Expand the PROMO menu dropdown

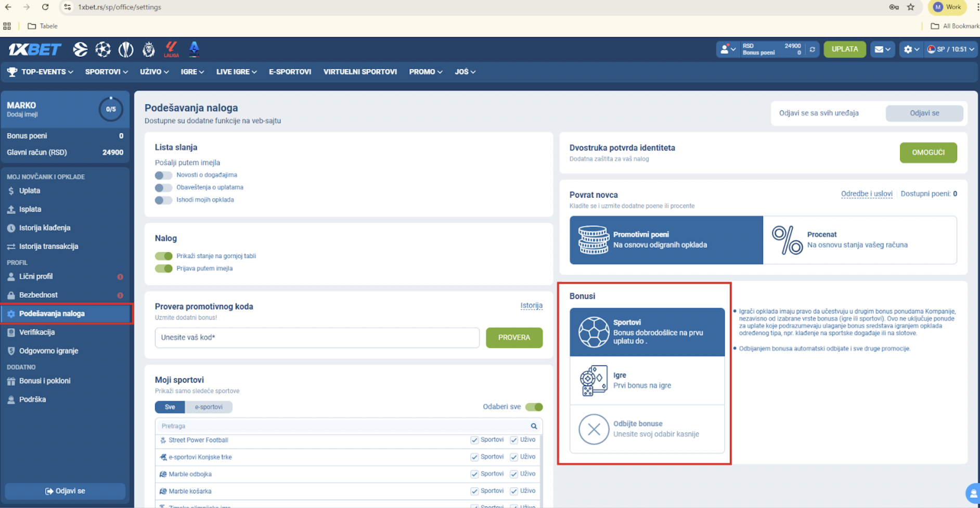(x=425, y=72)
